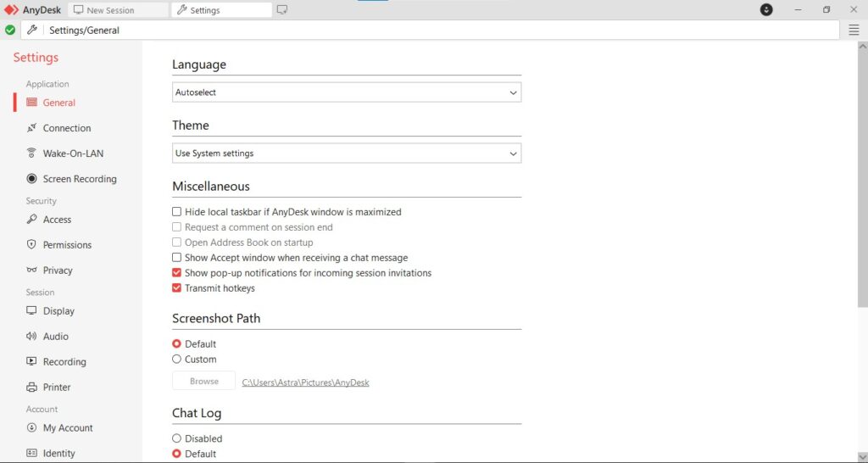Click the monitor icon on New Session tab
868x463 pixels.
[79, 10]
